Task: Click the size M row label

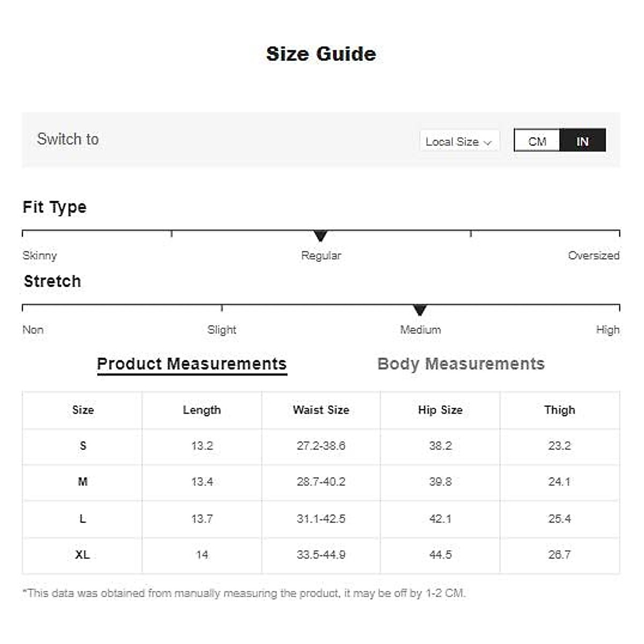Action: coord(83,482)
